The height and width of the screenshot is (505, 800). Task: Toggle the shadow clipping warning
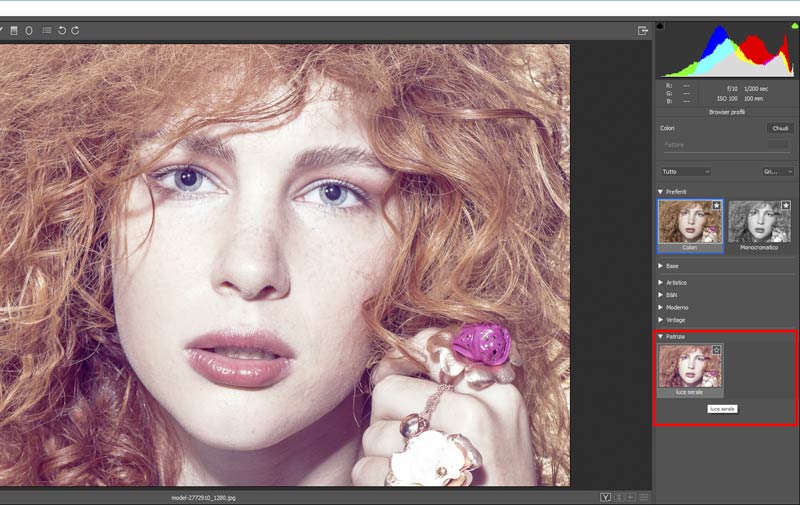[660, 25]
